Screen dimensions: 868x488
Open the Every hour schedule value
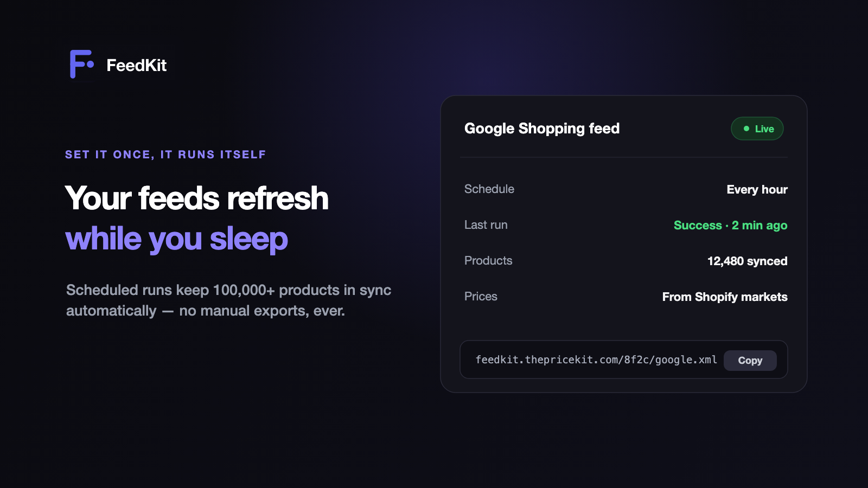[757, 189]
